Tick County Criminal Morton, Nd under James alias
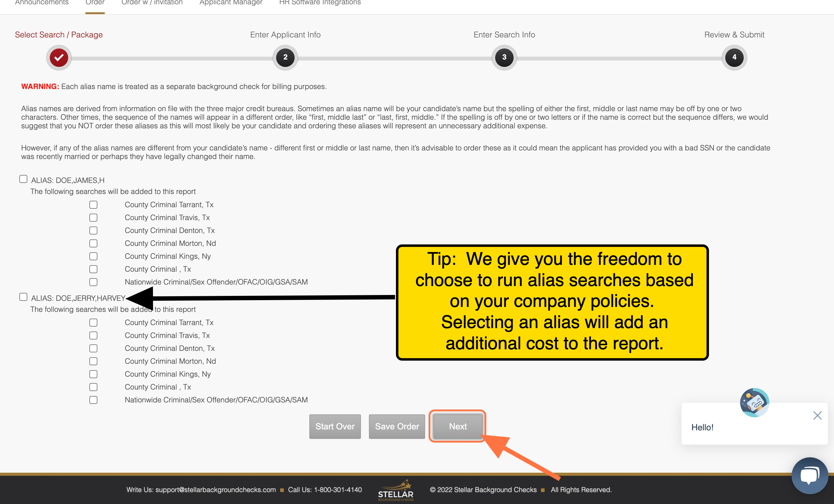The height and width of the screenshot is (504, 834). 93,243
